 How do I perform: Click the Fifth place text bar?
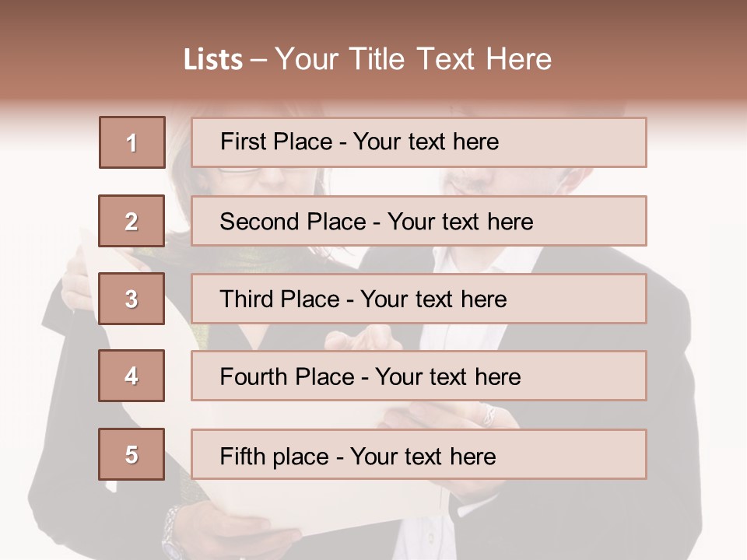(x=419, y=453)
